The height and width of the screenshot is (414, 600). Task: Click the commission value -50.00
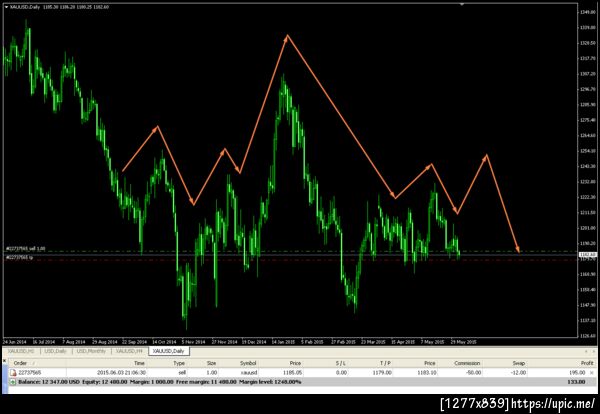coord(473,372)
